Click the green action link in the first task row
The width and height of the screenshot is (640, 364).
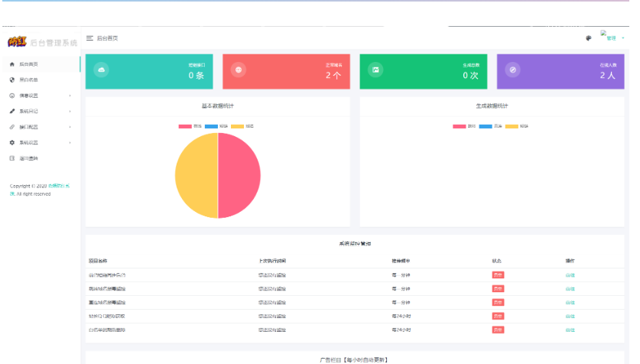click(570, 275)
